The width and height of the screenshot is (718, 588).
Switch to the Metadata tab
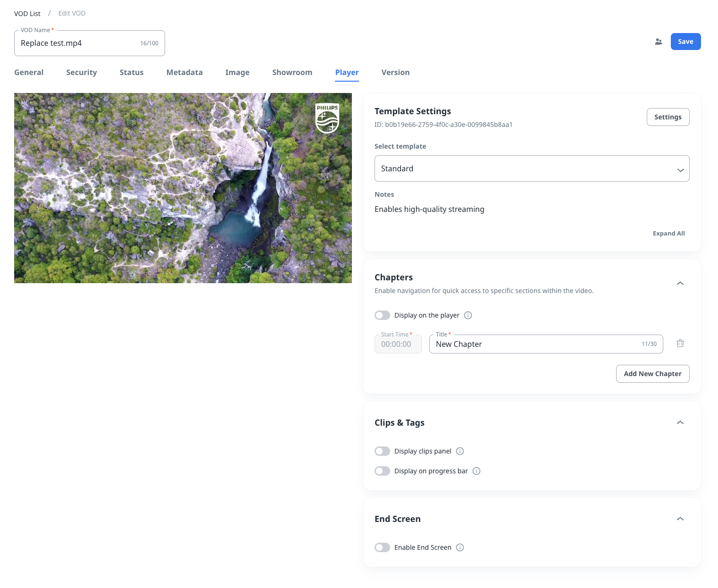coord(184,72)
